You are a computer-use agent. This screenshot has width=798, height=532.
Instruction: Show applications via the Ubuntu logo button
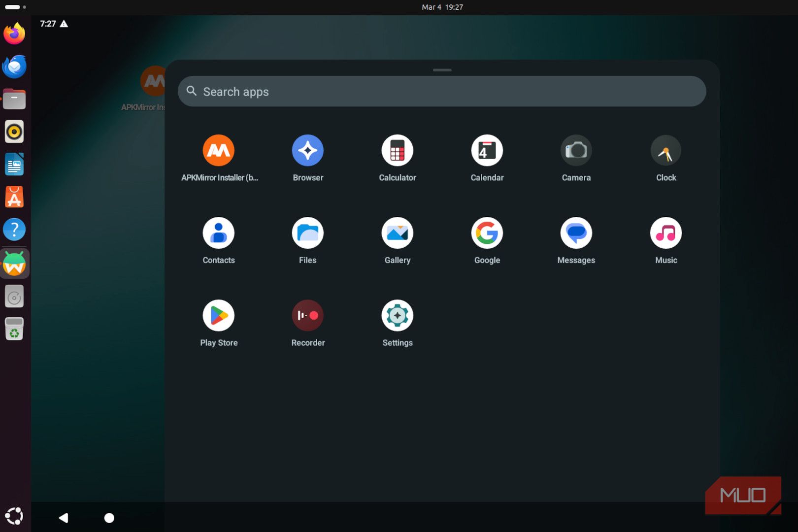[14, 516]
